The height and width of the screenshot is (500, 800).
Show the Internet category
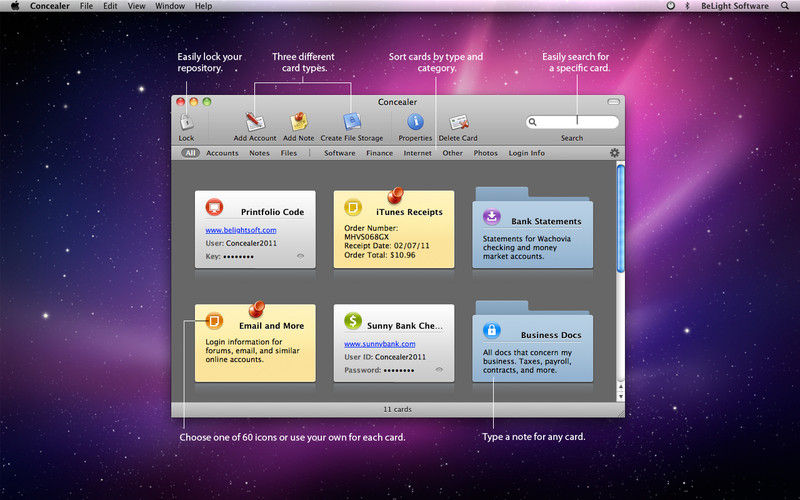pyautogui.click(x=417, y=153)
